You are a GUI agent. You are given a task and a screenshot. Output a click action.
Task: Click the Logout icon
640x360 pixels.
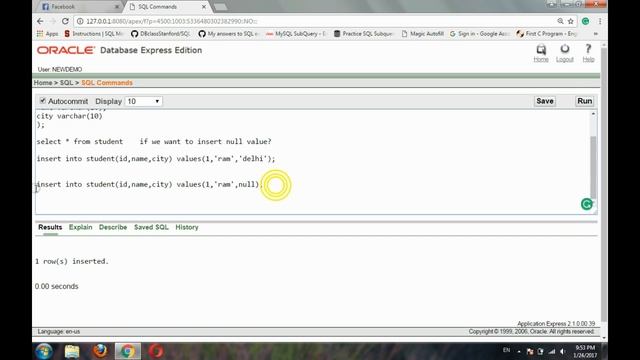(564, 50)
